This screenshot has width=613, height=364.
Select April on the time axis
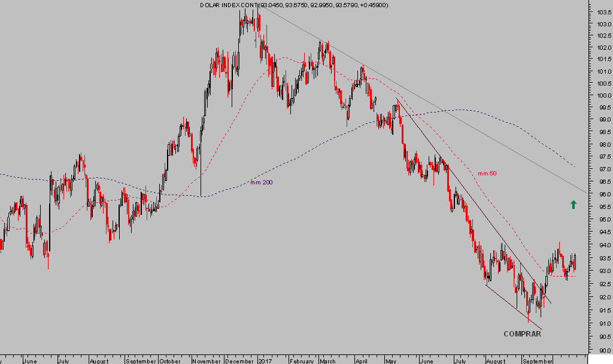[x=362, y=361]
